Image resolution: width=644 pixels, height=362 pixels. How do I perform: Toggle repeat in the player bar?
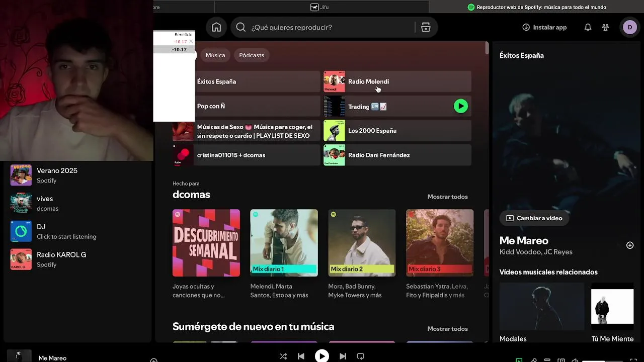[360, 356]
